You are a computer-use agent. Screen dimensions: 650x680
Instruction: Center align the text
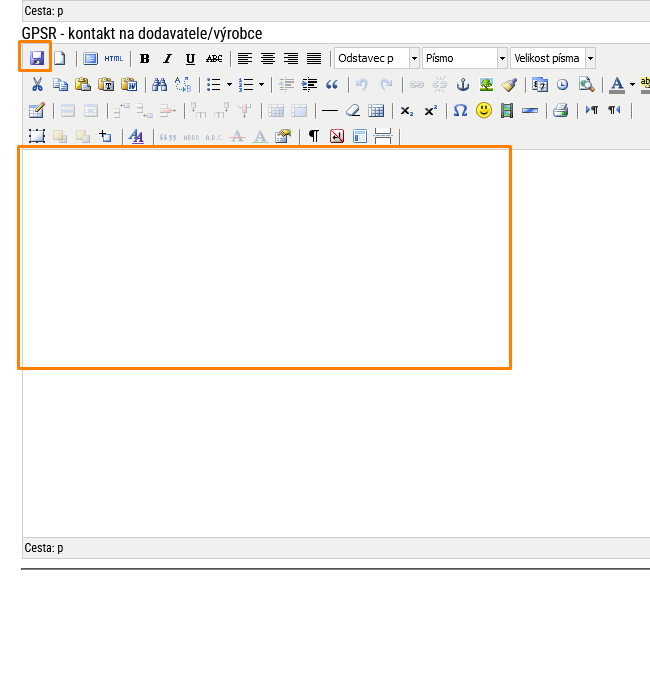coord(268,58)
